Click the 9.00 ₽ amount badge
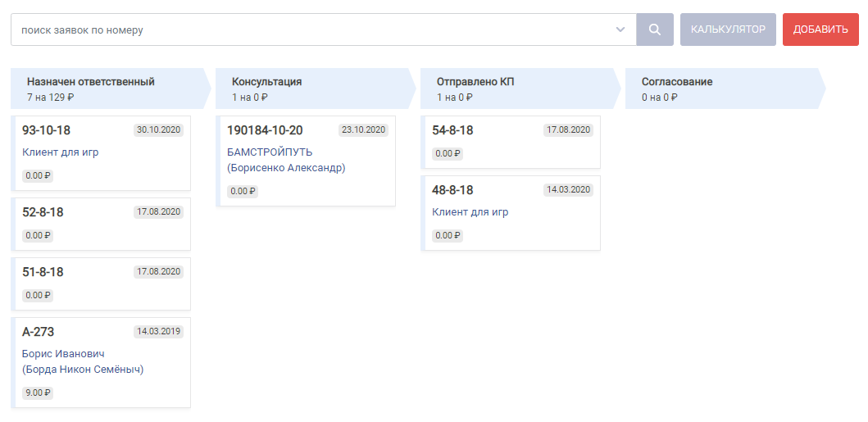The image size is (868, 422). [x=38, y=393]
